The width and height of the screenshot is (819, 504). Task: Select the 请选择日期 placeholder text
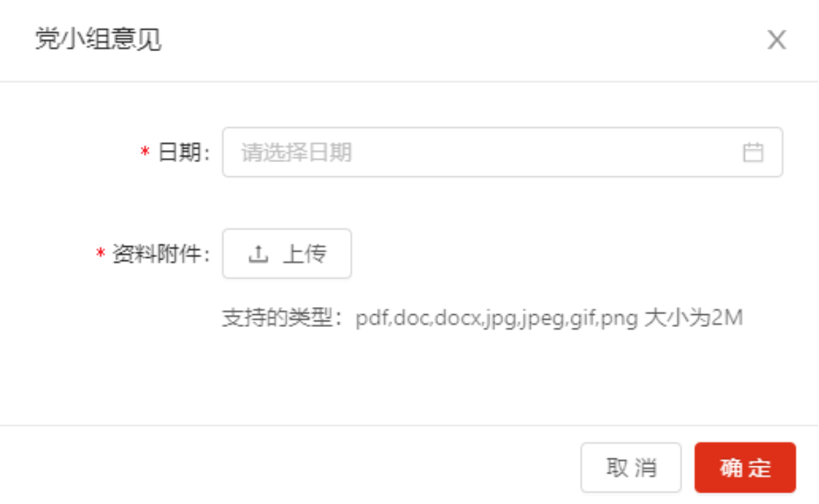click(x=296, y=152)
